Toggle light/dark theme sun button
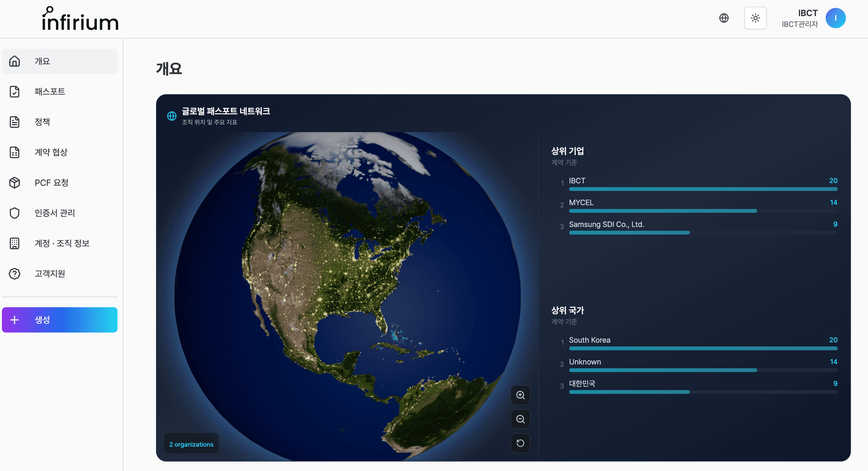The width and height of the screenshot is (868, 471). point(755,18)
